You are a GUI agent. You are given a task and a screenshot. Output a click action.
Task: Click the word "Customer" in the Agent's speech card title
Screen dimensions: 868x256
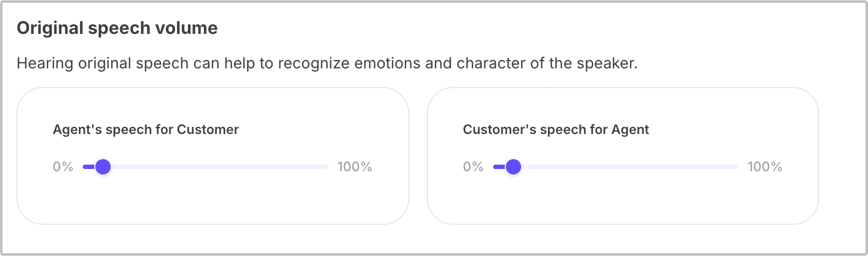[x=208, y=130]
